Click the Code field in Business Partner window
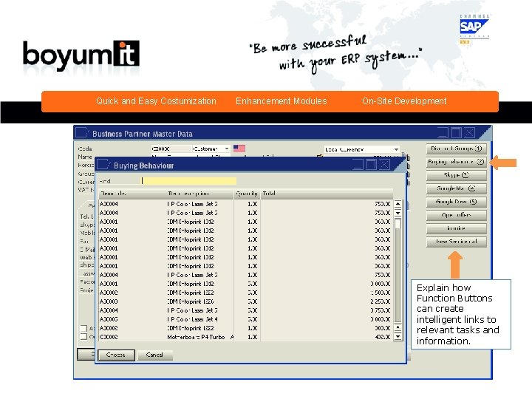The height and width of the screenshot is (399, 532). [171, 149]
